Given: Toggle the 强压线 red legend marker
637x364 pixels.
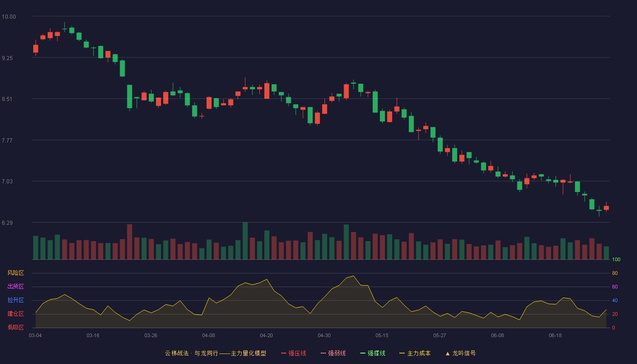Looking at the screenshot, I should click(293, 353).
